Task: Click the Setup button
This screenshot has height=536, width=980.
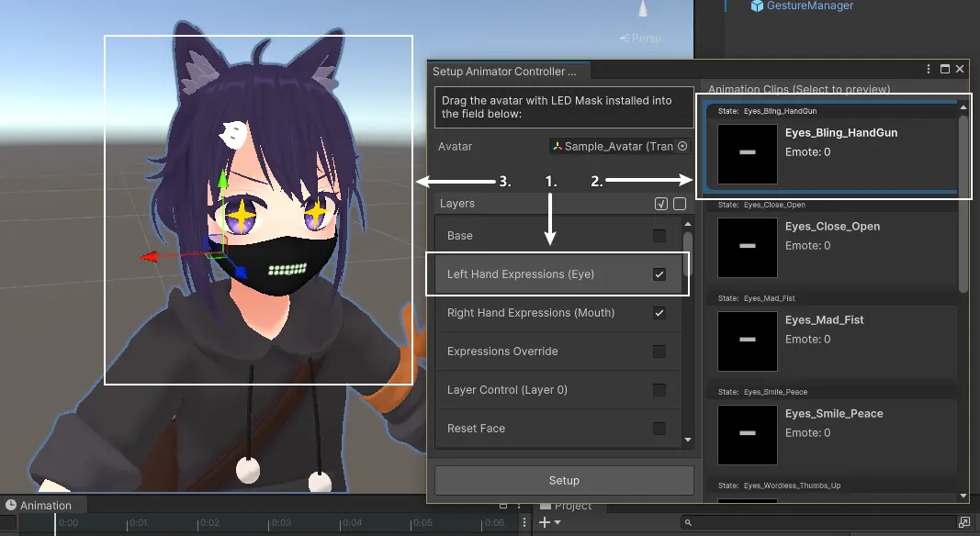Action: (x=564, y=480)
